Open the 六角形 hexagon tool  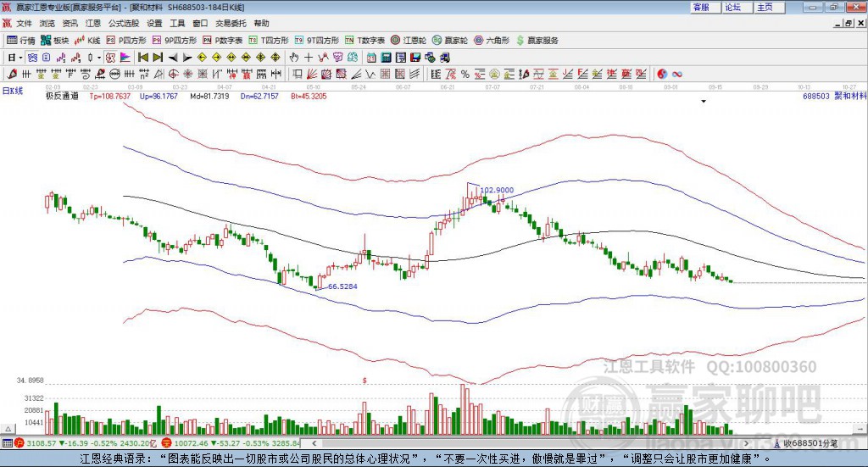pos(492,41)
